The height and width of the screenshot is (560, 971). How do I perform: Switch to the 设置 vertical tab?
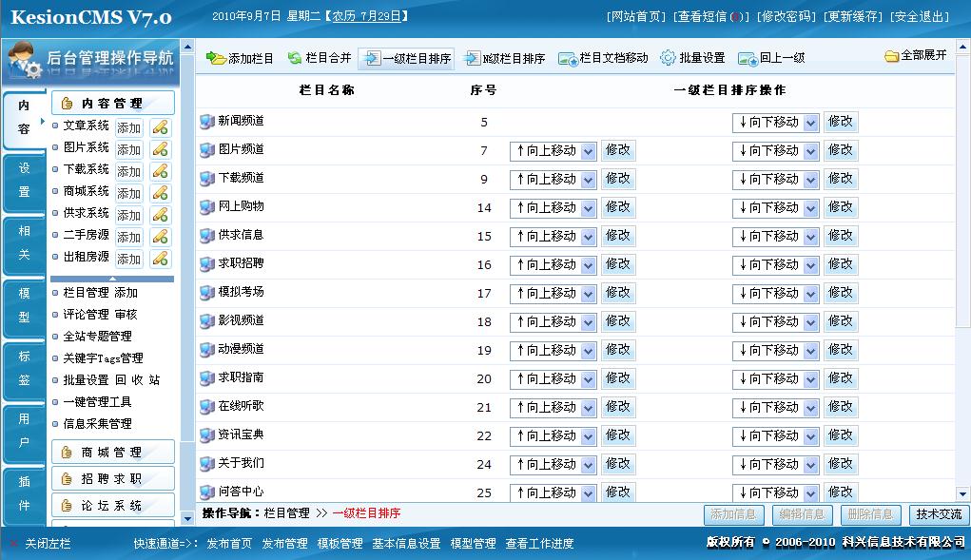pyautogui.click(x=24, y=180)
